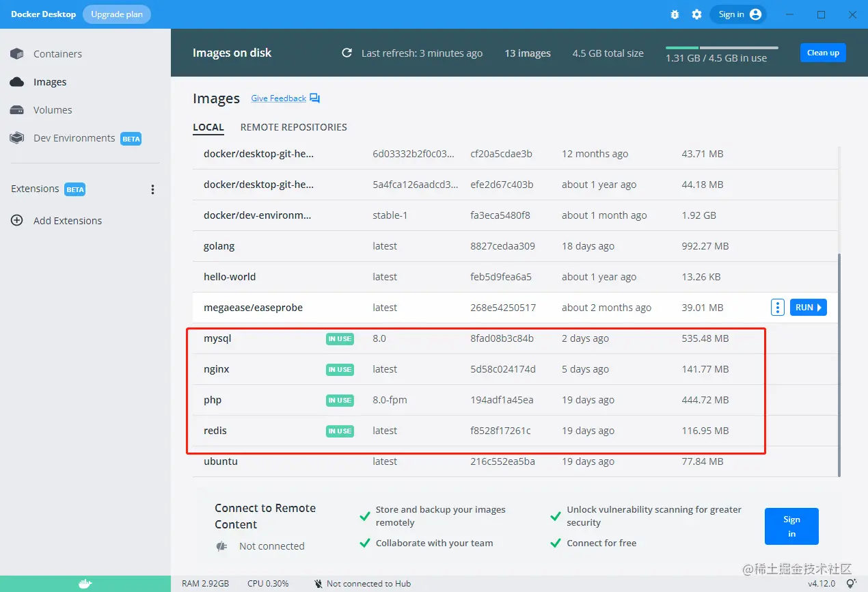The image size is (868, 592).
Task: Select the hello-world image row
Action: pos(515,277)
